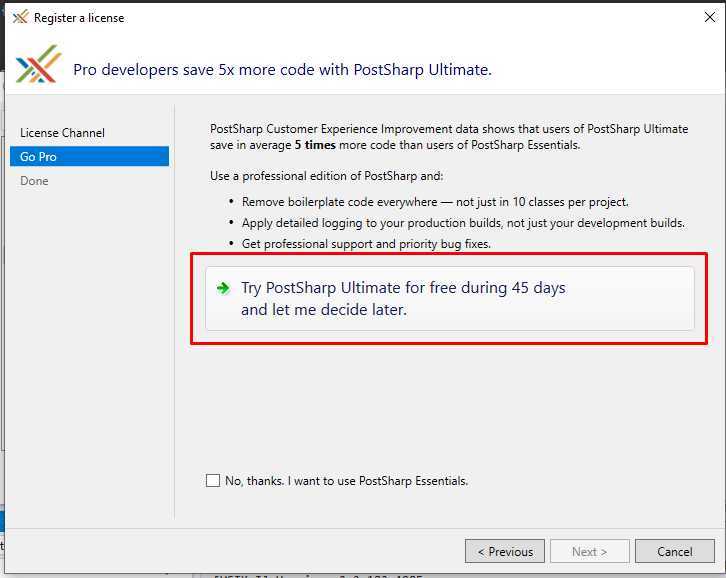This screenshot has height=578, width=726.
Task: Click the large PostSharp logo in header
Action: tap(38, 65)
